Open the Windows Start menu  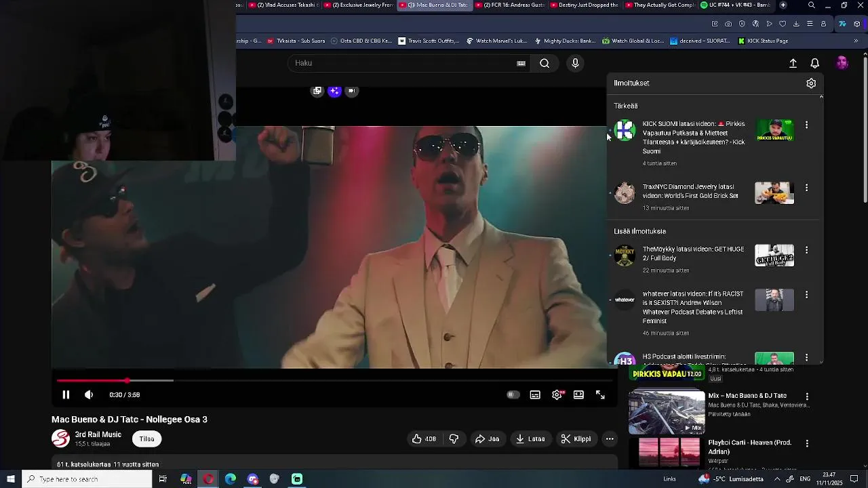point(11,479)
